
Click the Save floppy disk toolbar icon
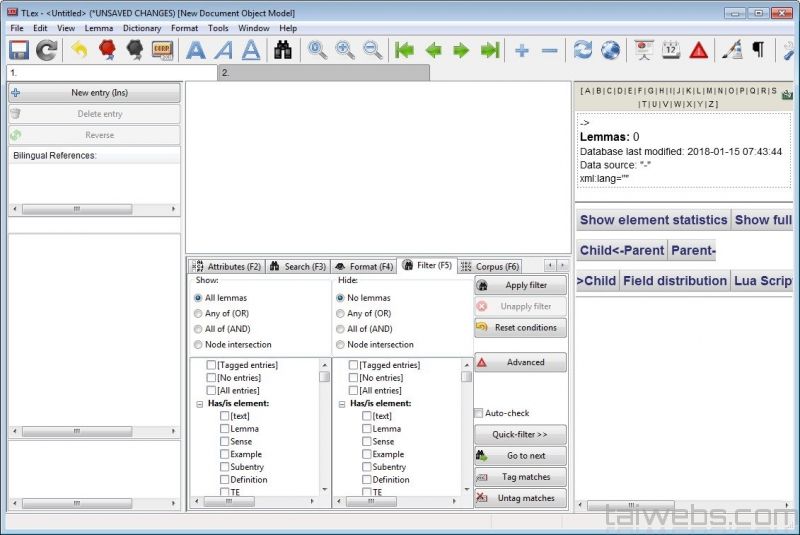tap(18, 50)
